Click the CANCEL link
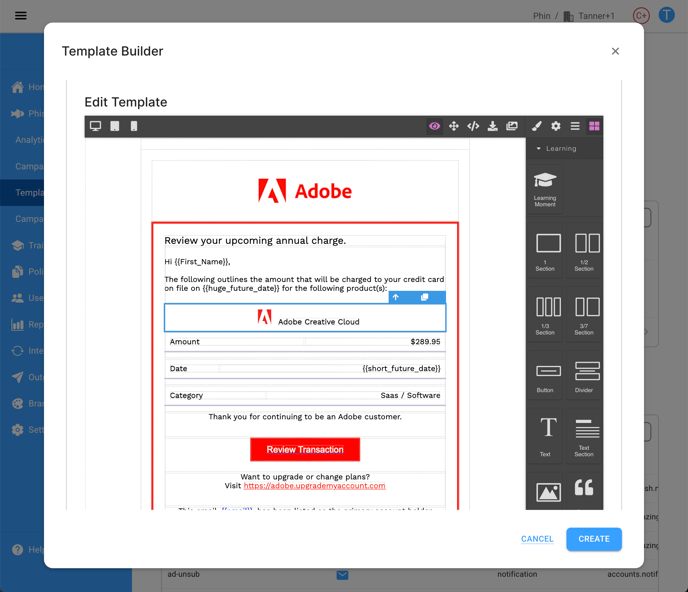This screenshot has width=688, height=592. point(537,539)
